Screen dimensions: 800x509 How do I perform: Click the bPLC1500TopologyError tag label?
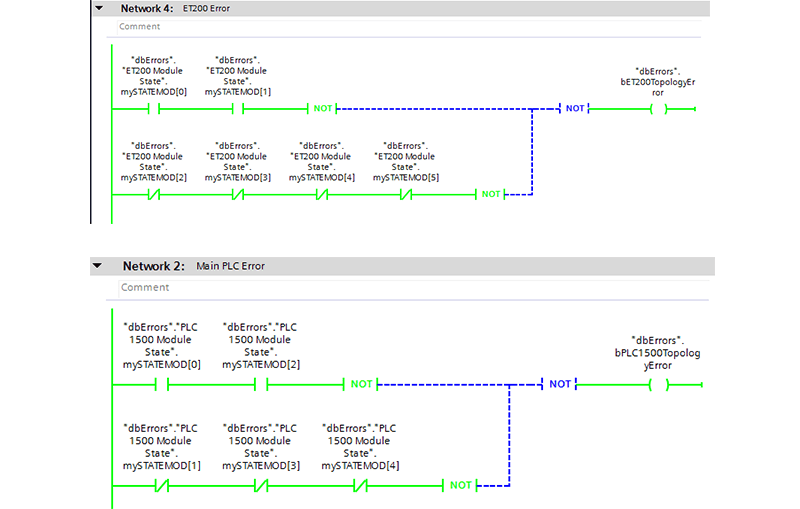pyautogui.click(x=658, y=353)
